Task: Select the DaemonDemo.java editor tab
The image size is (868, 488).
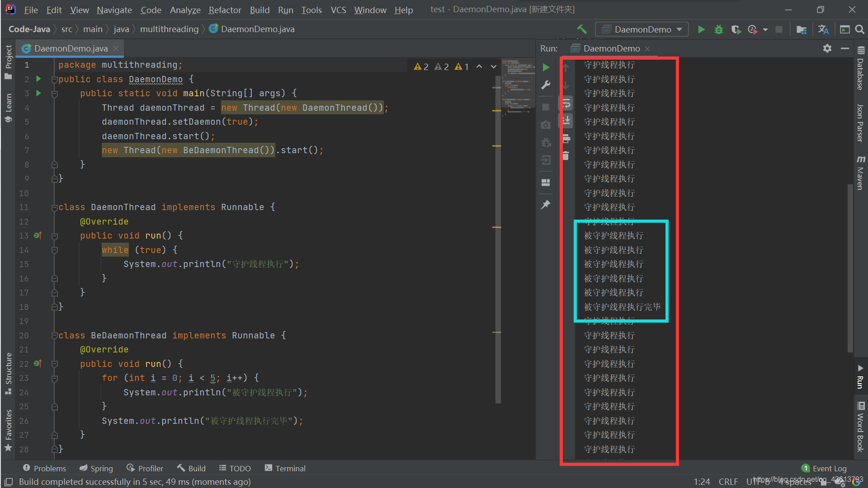Action: (x=71, y=48)
